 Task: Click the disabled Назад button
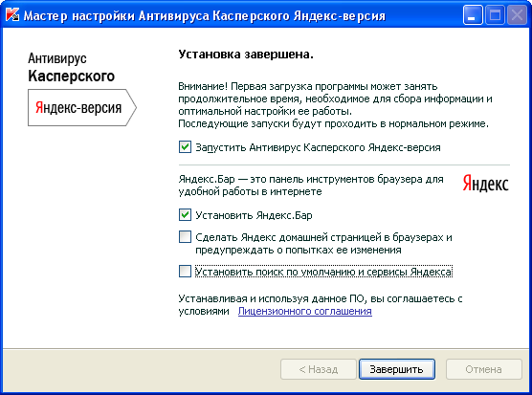click(319, 369)
